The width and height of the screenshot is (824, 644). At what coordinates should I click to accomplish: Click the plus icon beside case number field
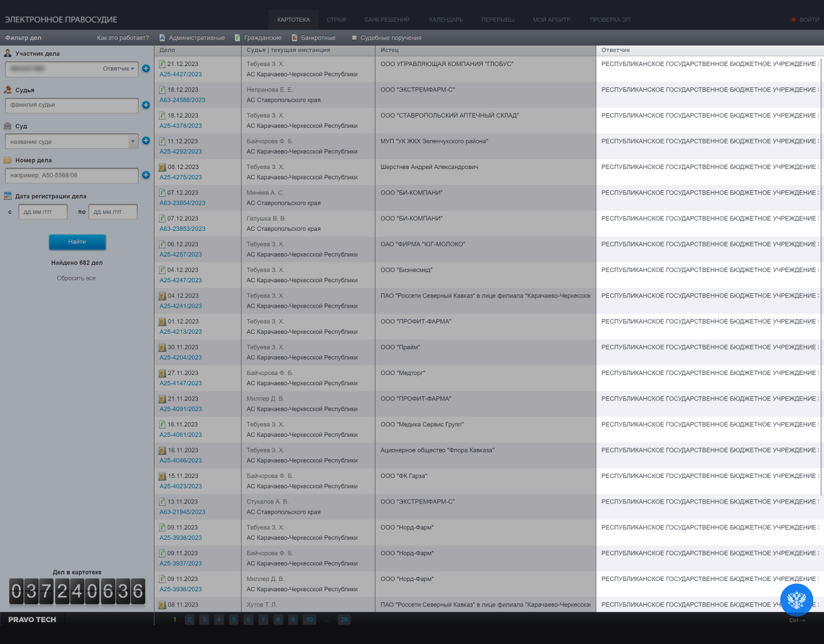(146, 175)
